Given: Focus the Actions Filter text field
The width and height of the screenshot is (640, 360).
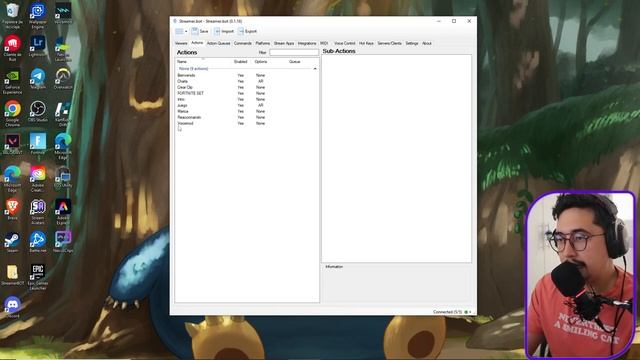Looking at the screenshot, I should click(x=294, y=52).
